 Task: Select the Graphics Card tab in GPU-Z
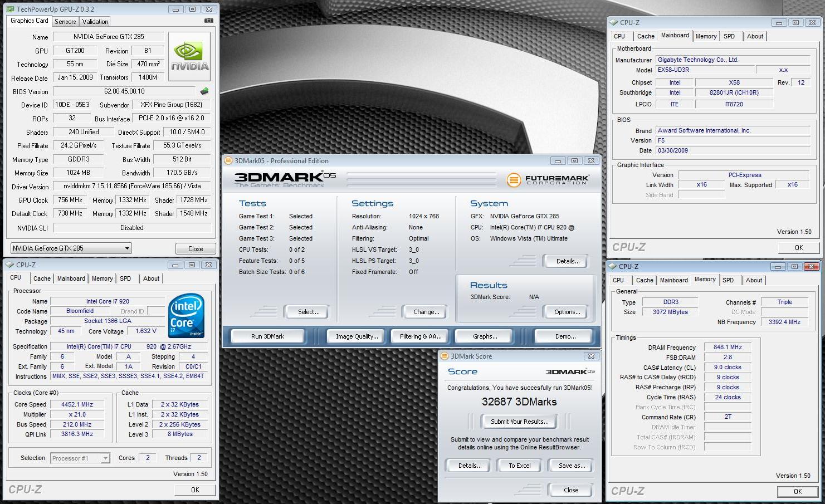point(30,21)
